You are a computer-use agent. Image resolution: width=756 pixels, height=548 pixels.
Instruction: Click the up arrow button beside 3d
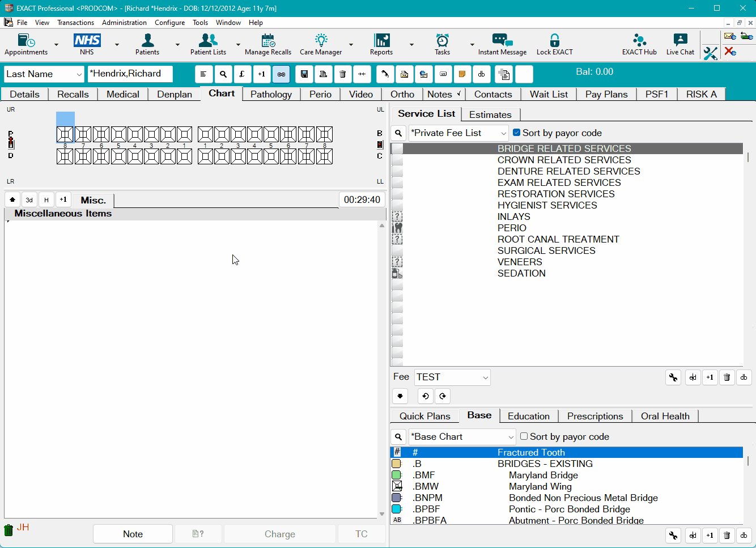12,200
